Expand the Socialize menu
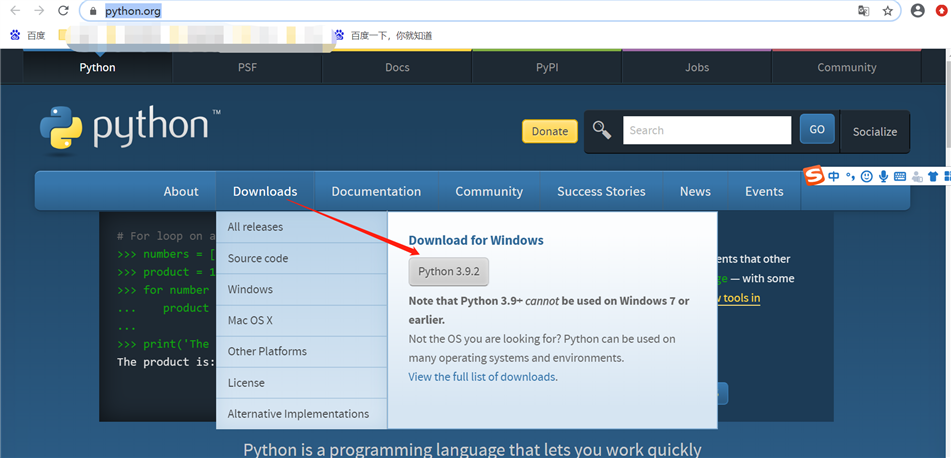Image resolution: width=951 pixels, height=458 pixels. 875,132
